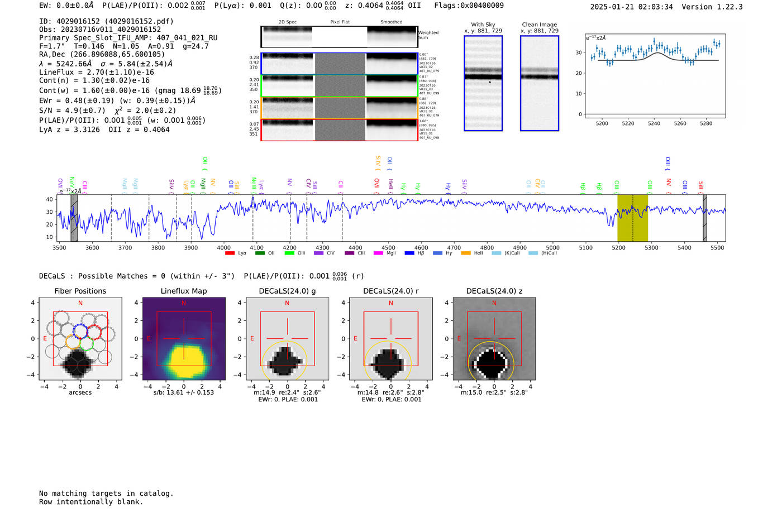Open the Clean Image cutout
The height and width of the screenshot is (532, 782).
(539, 83)
